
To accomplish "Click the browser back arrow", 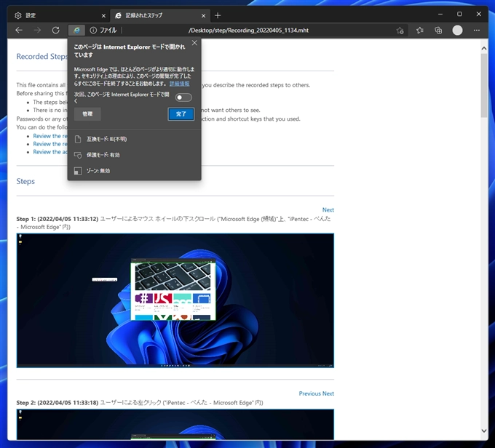I will pyautogui.click(x=19, y=31).
